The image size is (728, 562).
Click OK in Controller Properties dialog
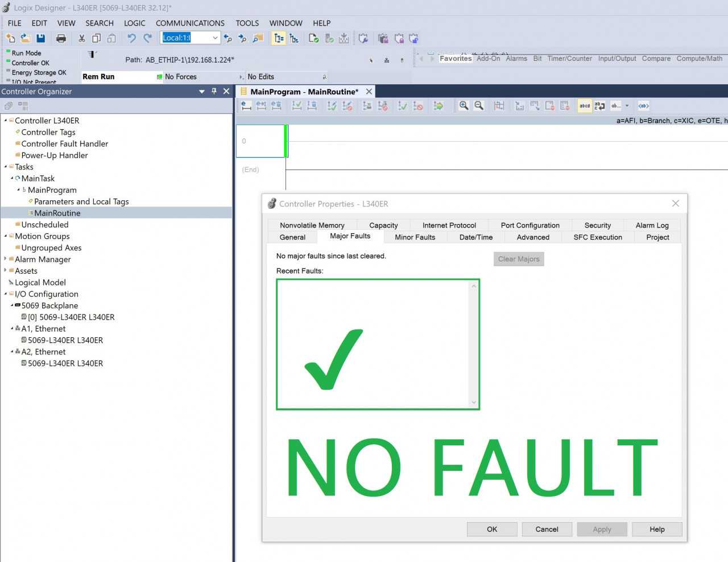coord(492,530)
